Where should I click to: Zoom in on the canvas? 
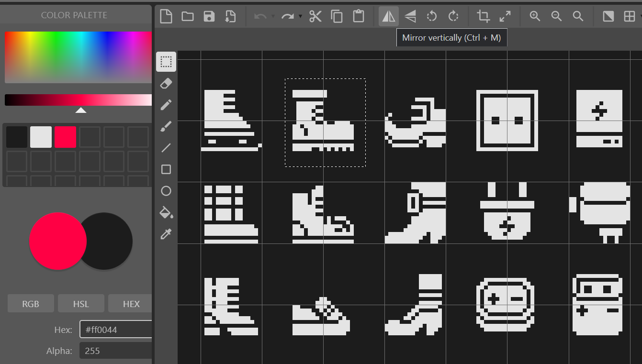pyautogui.click(x=534, y=16)
